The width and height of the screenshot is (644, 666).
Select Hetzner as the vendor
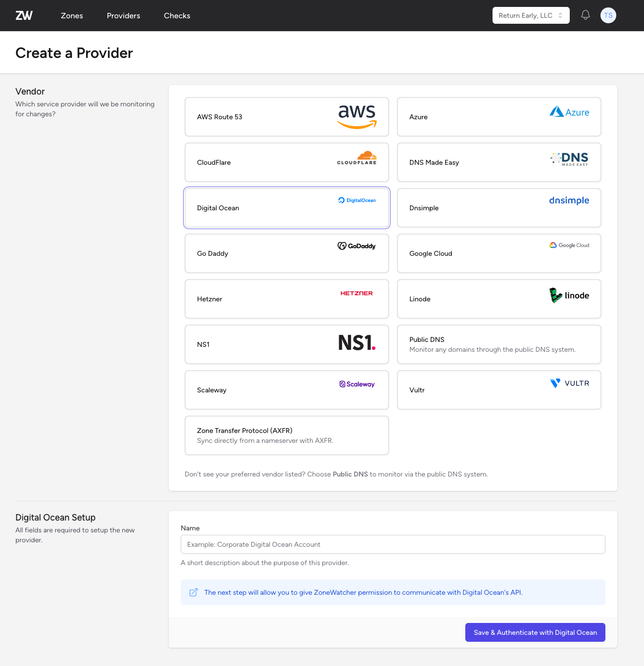(287, 299)
